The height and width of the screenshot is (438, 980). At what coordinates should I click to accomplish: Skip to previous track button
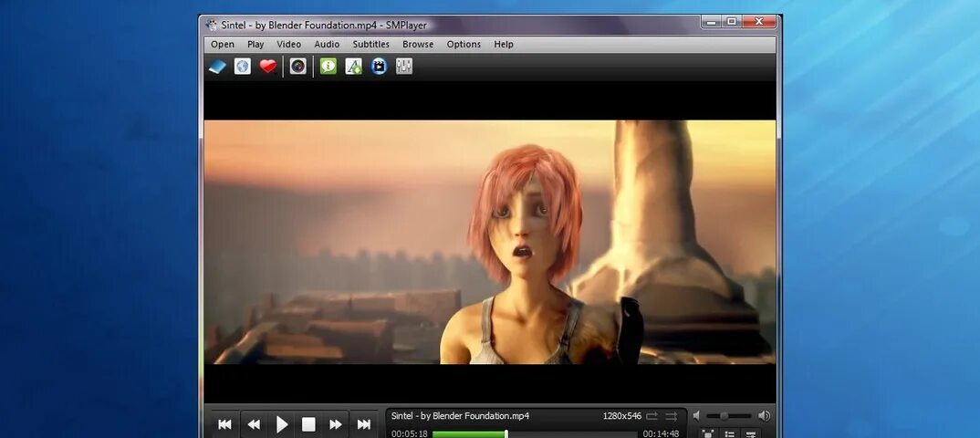point(224,425)
